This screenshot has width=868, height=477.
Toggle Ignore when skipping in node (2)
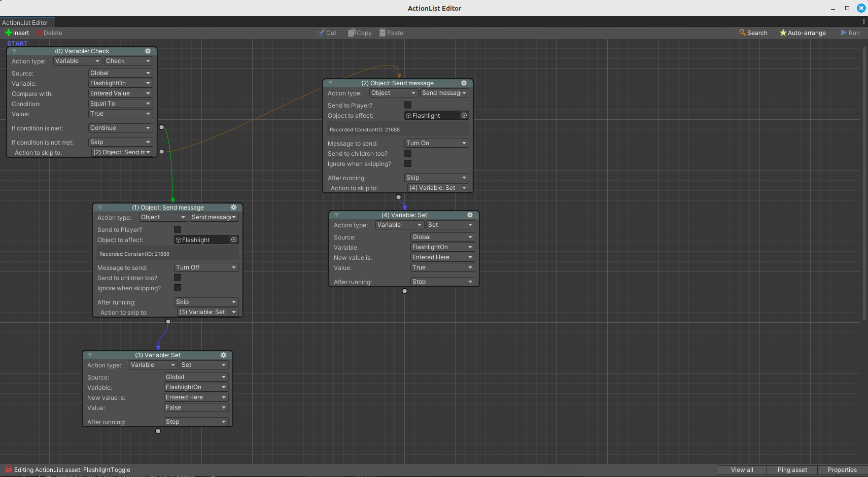408,164
